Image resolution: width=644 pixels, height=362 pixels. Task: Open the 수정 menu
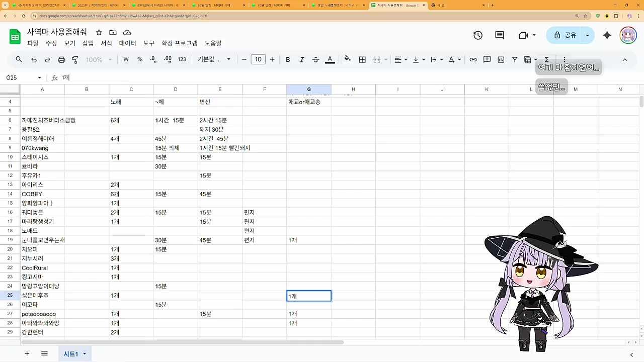tap(51, 43)
